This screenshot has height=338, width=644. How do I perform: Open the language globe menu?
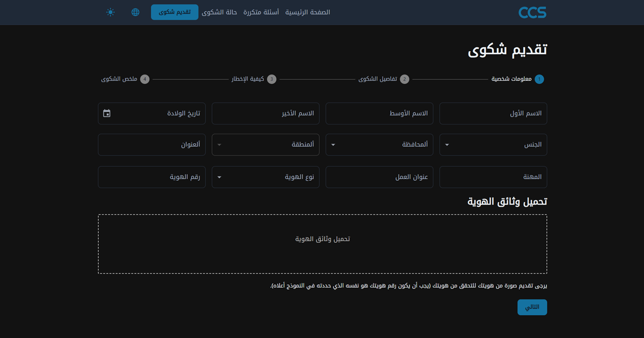tap(135, 12)
